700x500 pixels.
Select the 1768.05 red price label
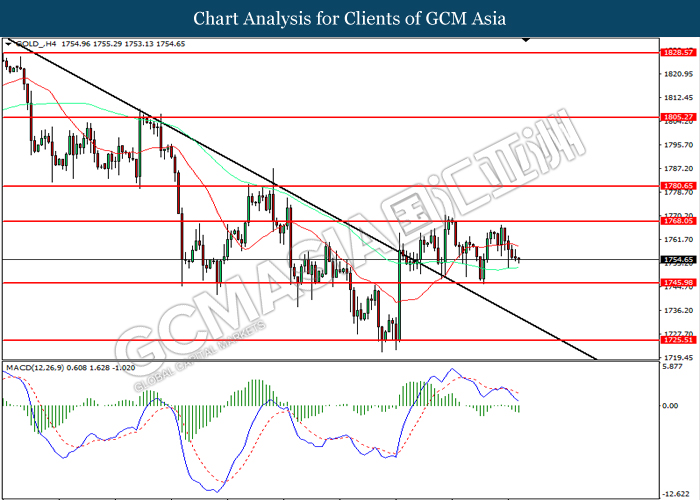pyautogui.click(x=678, y=221)
